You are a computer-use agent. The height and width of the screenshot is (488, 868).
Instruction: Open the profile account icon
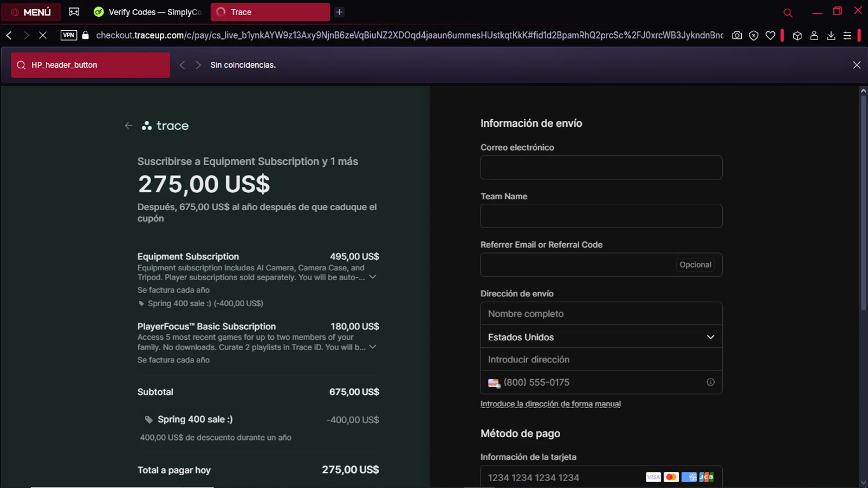pos(814,35)
